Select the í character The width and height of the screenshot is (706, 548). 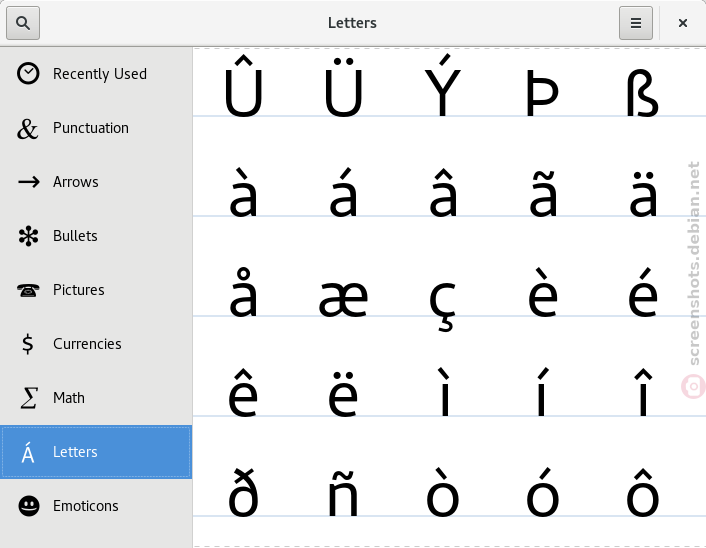point(543,391)
